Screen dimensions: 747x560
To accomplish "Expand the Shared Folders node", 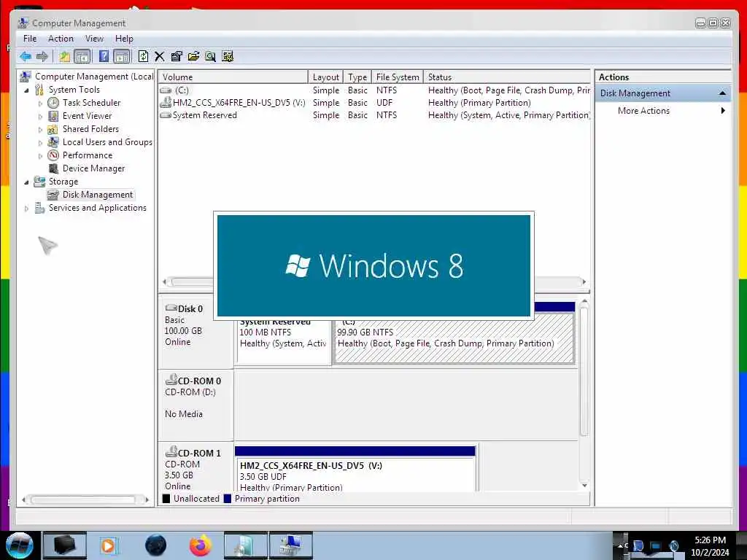I will [41, 130].
